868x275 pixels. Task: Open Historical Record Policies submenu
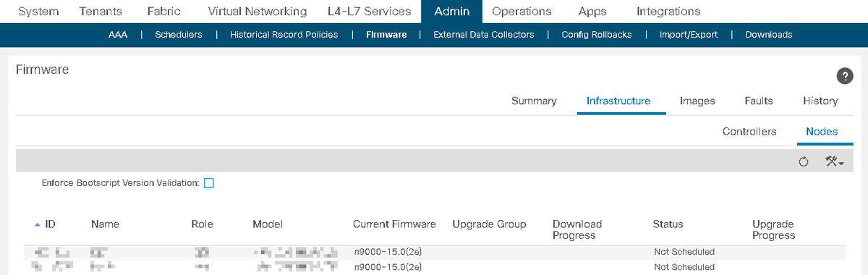click(x=284, y=35)
